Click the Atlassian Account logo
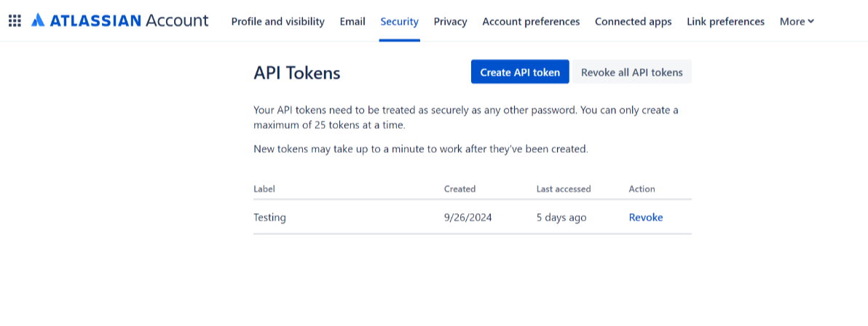Image resolution: width=868 pixels, height=326 pixels. 119,21
